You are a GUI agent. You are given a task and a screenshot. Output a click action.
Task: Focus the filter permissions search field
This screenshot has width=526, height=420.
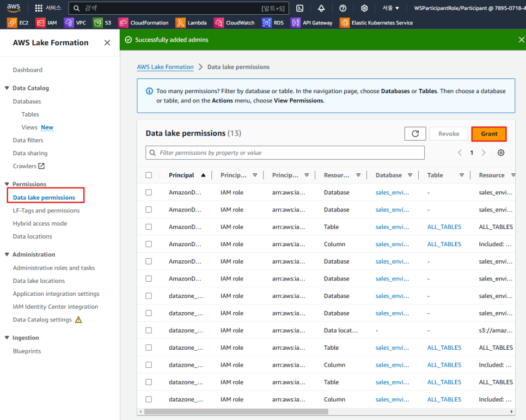point(285,153)
